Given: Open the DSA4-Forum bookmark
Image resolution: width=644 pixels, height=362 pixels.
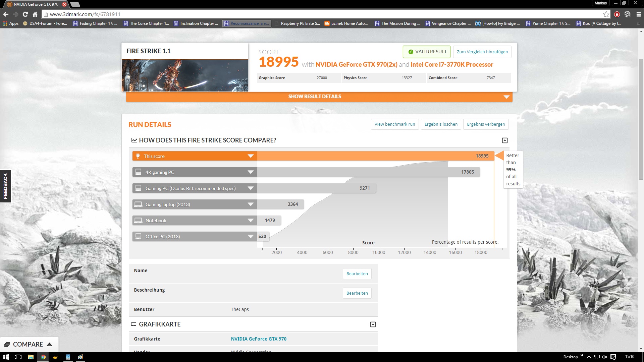Looking at the screenshot, I should coord(45,23).
